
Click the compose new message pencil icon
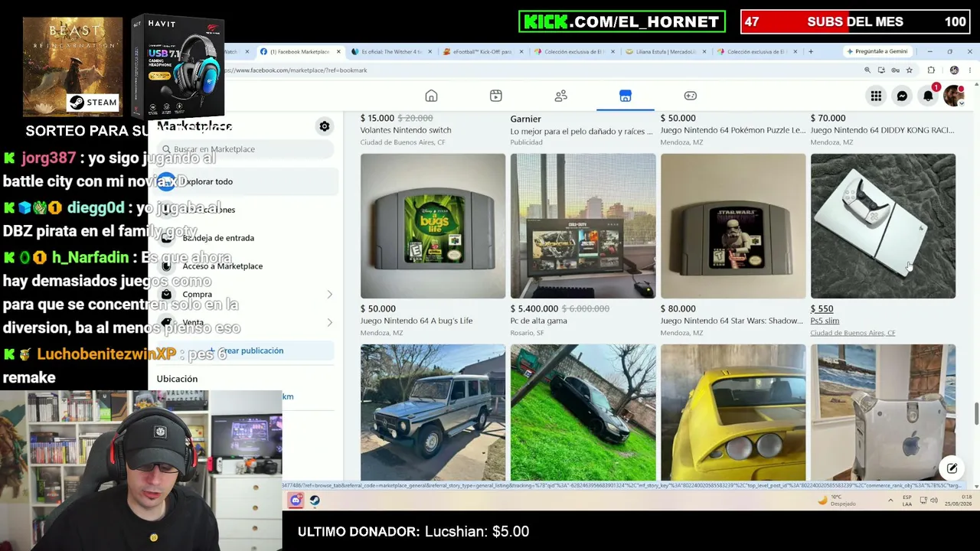click(x=952, y=468)
